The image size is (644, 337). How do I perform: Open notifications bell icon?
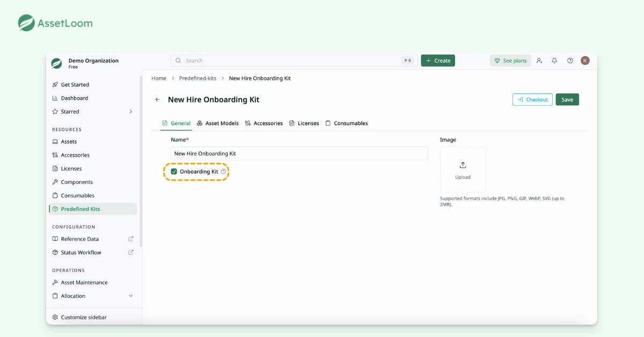pos(554,61)
